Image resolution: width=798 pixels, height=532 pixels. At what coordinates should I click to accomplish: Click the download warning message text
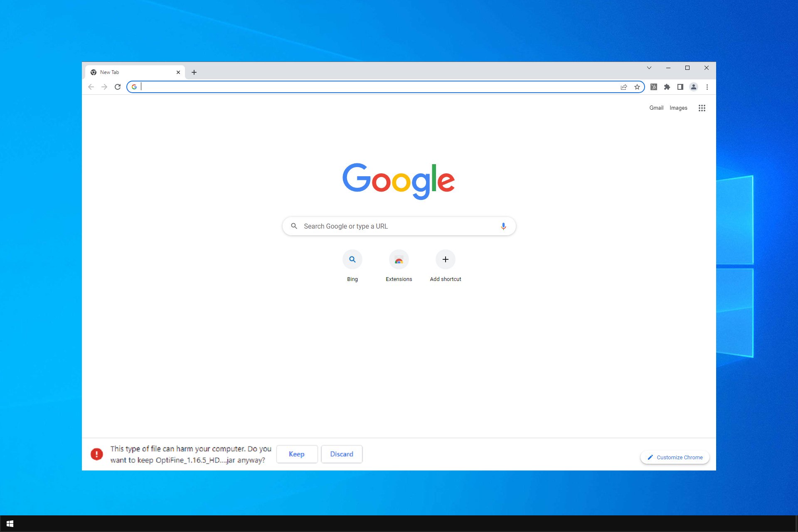coord(191,454)
